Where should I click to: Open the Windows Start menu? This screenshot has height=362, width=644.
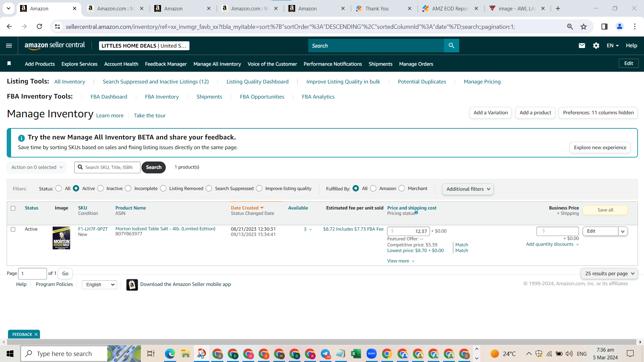pos(10,354)
